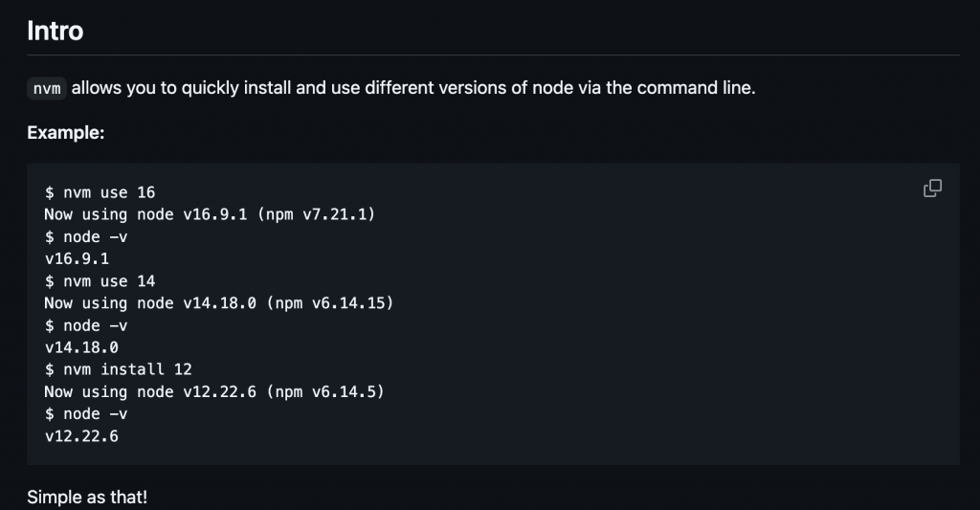Click the bold Example: label
The image size is (980, 510).
(65, 133)
